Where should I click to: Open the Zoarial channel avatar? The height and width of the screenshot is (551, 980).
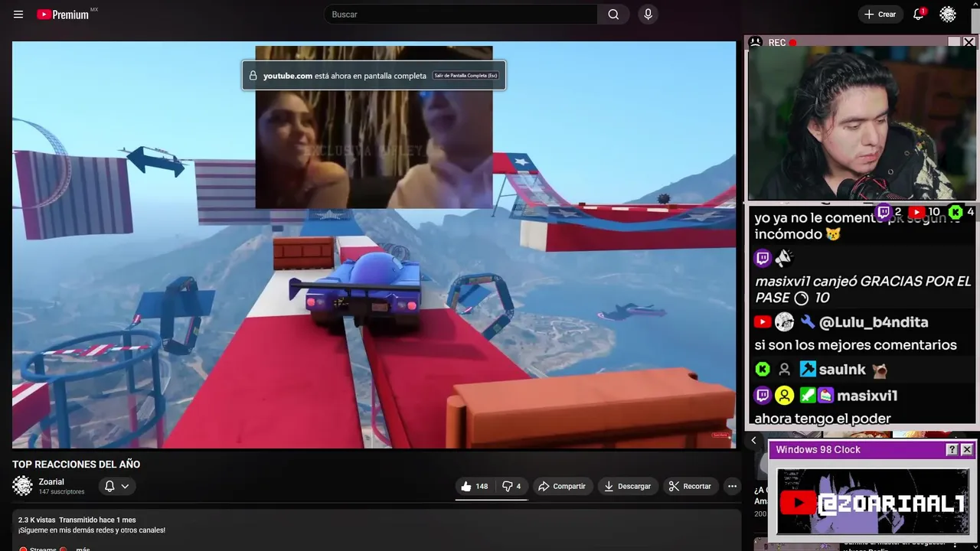23,486
